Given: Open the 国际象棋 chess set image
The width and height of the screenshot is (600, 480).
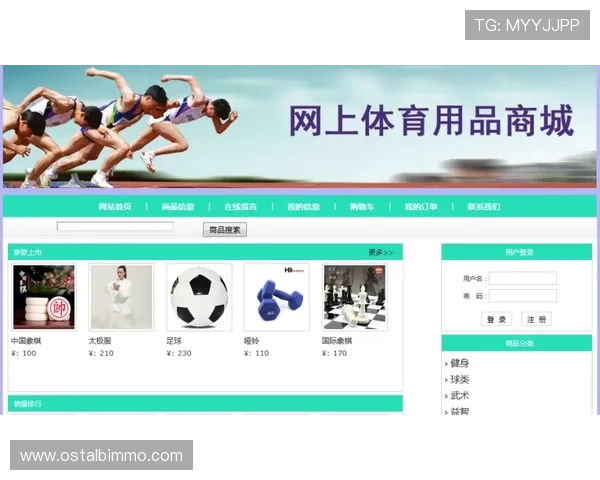Looking at the screenshot, I should point(355,297).
